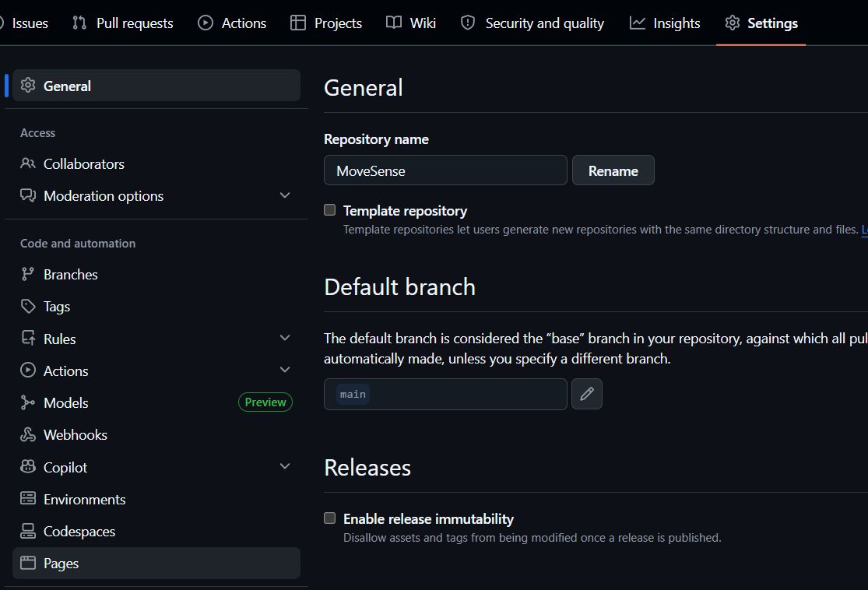Click the Template repository label
Viewport: 868px width, 590px height.
point(406,211)
